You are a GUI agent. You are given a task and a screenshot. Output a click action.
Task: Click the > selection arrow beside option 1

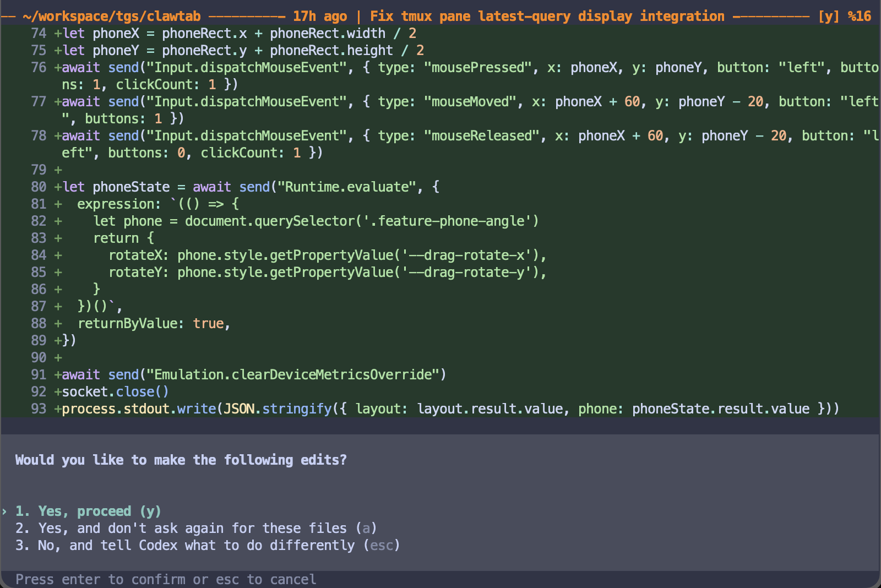point(4,511)
